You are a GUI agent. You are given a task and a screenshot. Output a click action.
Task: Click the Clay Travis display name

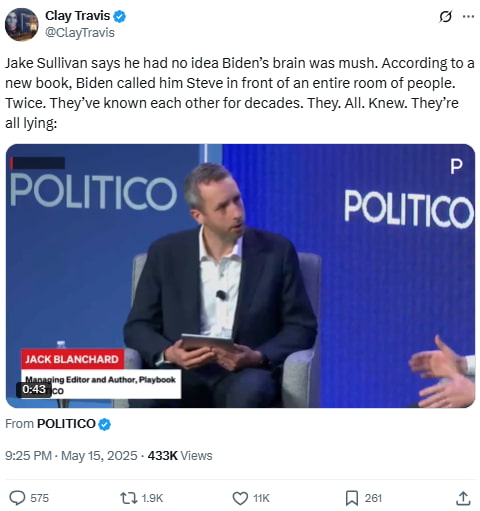coord(77,16)
